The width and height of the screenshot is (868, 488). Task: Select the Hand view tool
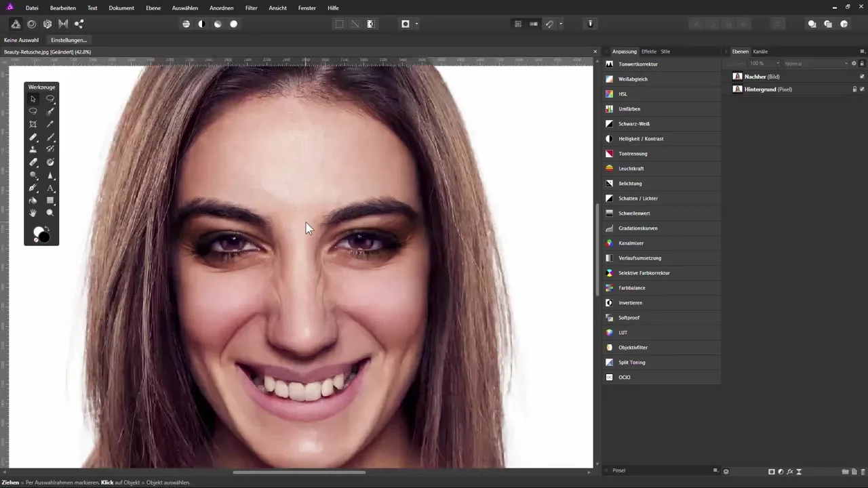[x=33, y=213]
